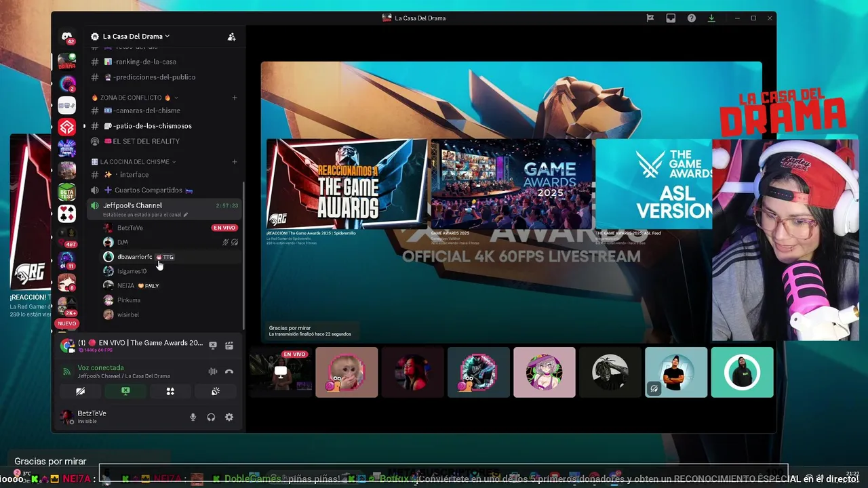Toggle the camera button in voice panel
Screen dimensions: 868x488
pyautogui.click(x=80, y=391)
